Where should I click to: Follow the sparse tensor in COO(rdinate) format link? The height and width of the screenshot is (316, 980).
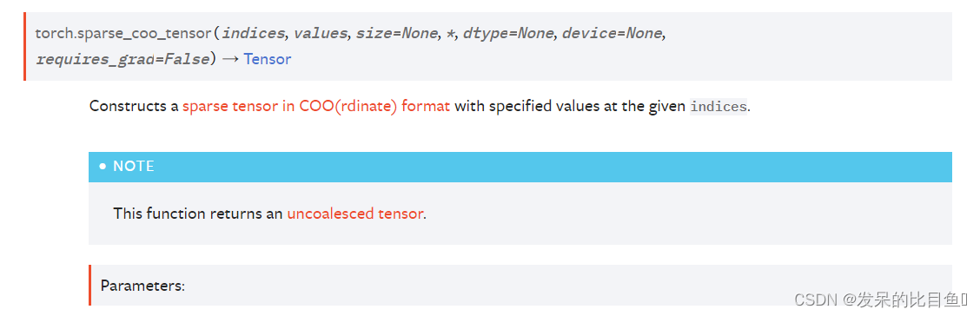click(x=316, y=106)
